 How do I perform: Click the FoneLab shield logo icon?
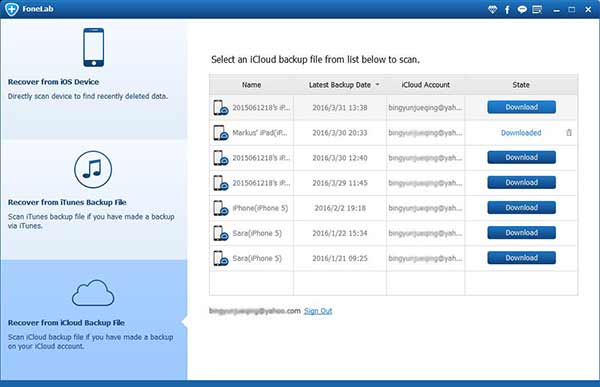11,9
